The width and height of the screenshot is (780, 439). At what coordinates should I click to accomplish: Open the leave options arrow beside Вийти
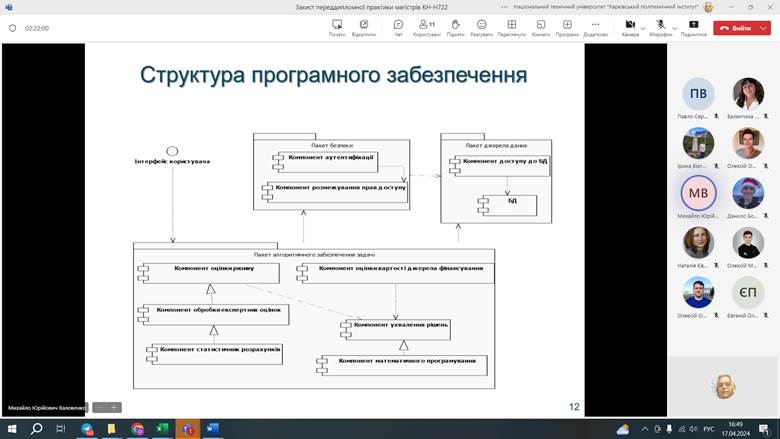coord(762,28)
